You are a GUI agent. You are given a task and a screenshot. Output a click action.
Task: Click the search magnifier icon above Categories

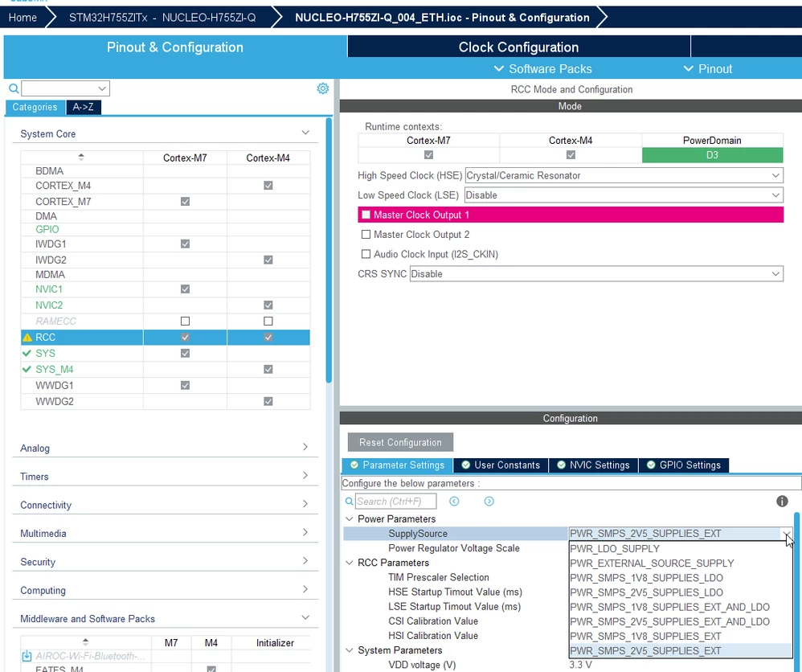(x=14, y=88)
